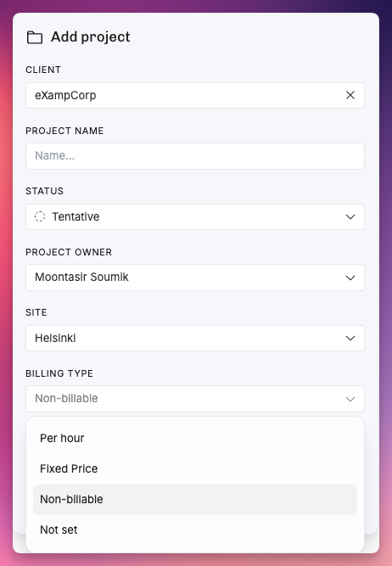392x566 pixels.
Task: Open the Moontasir Soumik owner dropdown
Action: pyautogui.click(x=195, y=277)
